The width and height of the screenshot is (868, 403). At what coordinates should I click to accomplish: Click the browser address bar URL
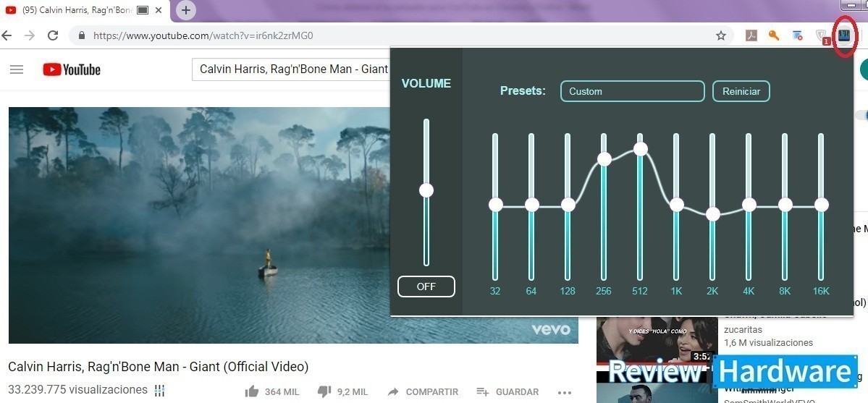[203, 36]
